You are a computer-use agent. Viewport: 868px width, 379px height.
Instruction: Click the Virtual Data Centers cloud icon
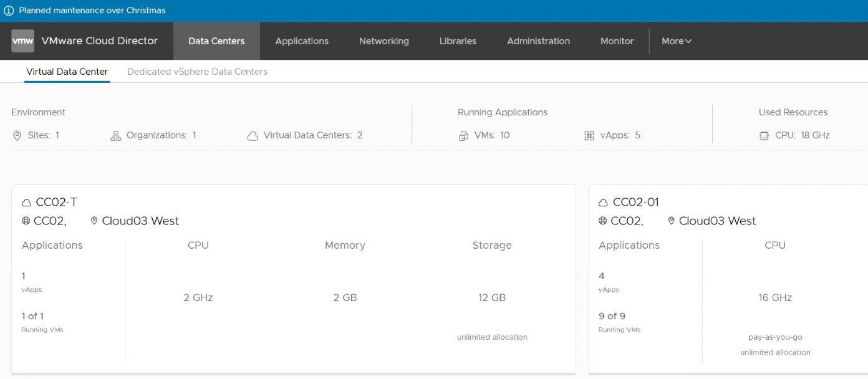(x=252, y=135)
